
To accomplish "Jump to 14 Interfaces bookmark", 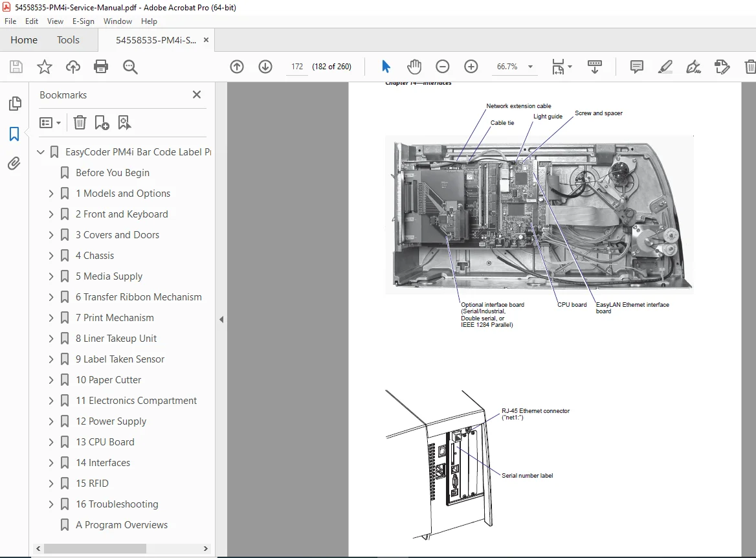I will (103, 463).
